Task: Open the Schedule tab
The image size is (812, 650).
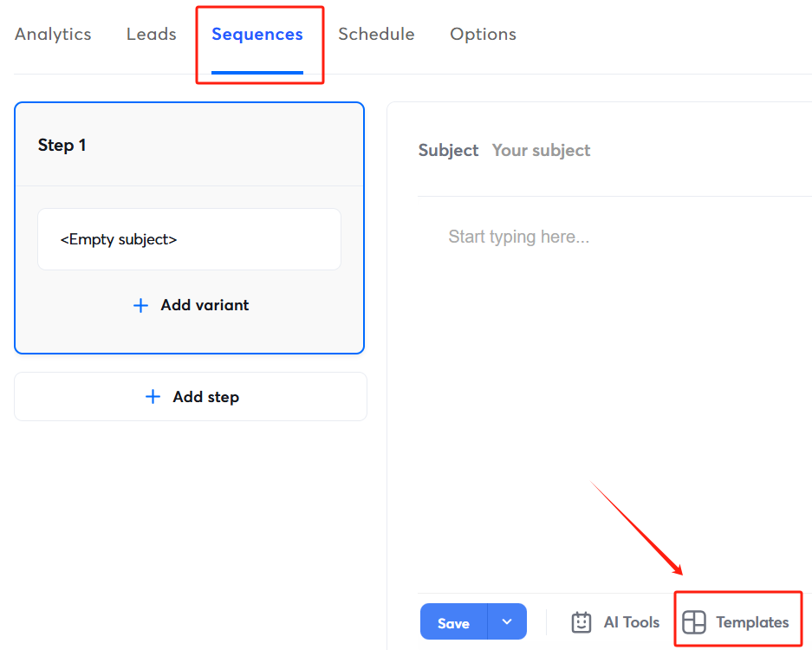Action: (376, 34)
